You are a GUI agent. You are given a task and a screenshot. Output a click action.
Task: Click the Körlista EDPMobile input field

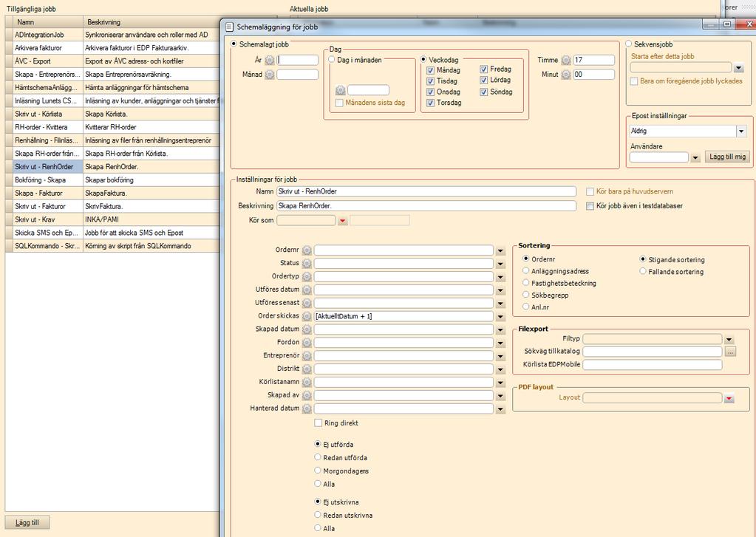pyautogui.click(x=653, y=365)
